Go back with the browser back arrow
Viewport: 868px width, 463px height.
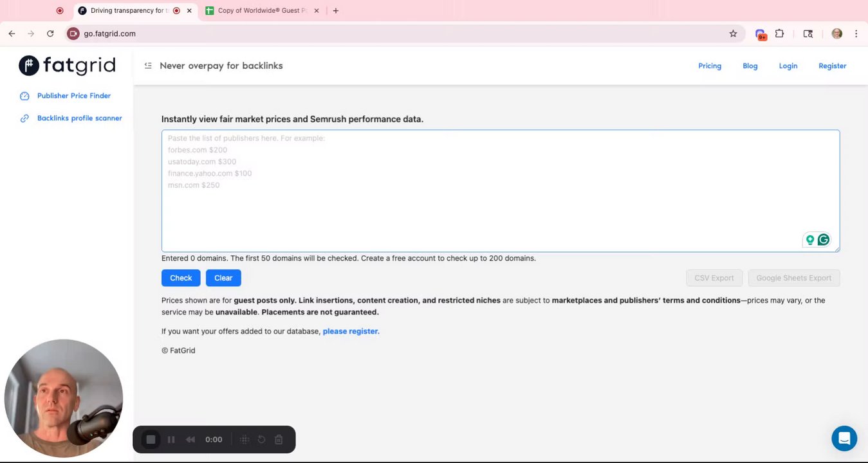coord(12,33)
